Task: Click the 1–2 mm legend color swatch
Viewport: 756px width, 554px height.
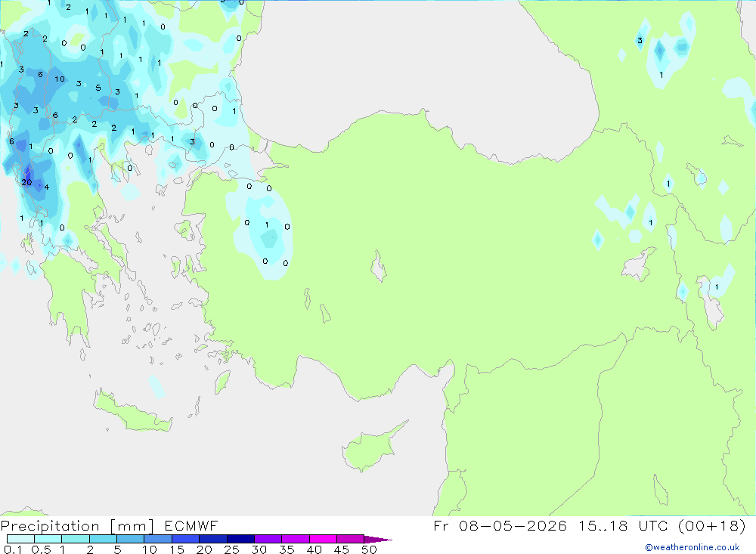Action: pos(76,539)
